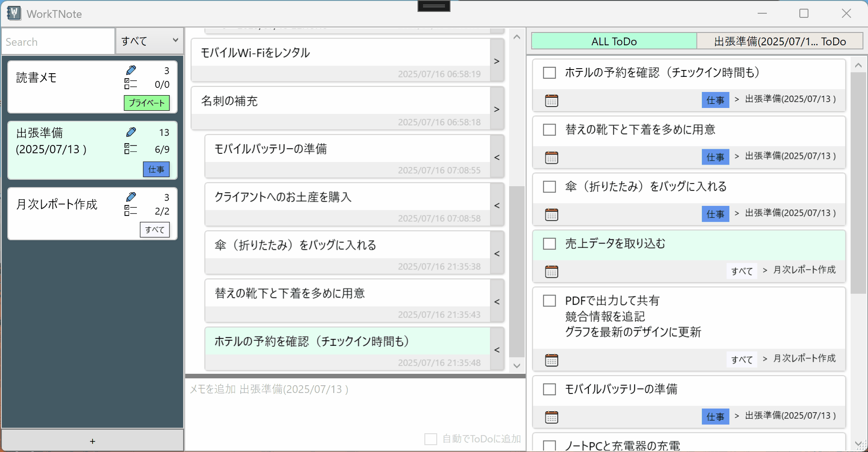The width and height of the screenshot is (868, 452).
Task: Click 月次レポート作成 link under PDFで出力して共有
Action: point(804,358)
